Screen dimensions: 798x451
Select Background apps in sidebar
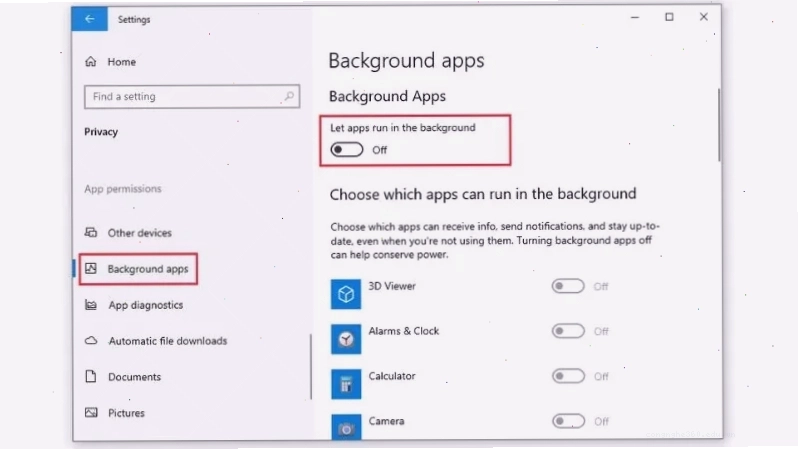148,269
